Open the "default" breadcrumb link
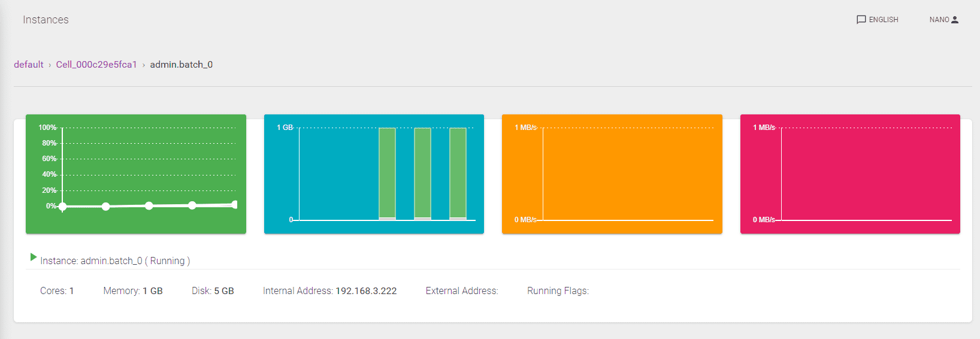 pyautogui.click(x=29, y=65)
